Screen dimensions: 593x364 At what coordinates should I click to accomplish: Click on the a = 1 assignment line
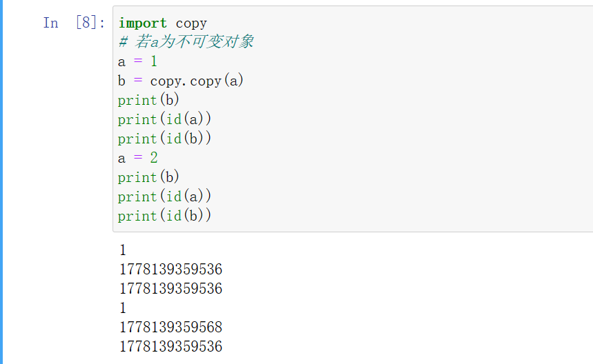coord(137,61)
